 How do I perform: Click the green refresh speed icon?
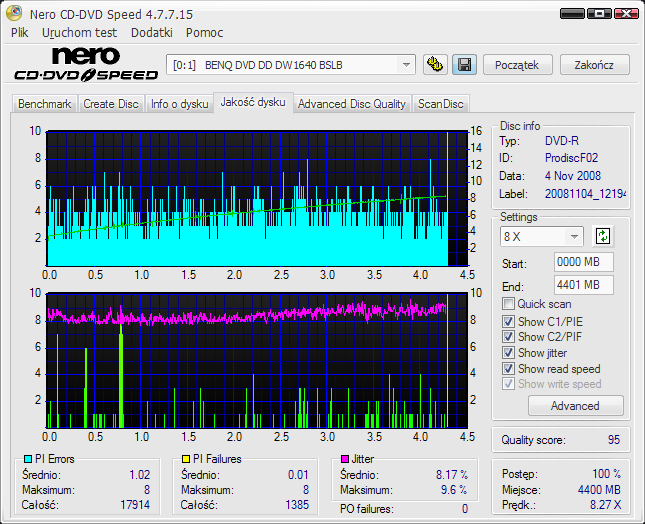(603, 236)
